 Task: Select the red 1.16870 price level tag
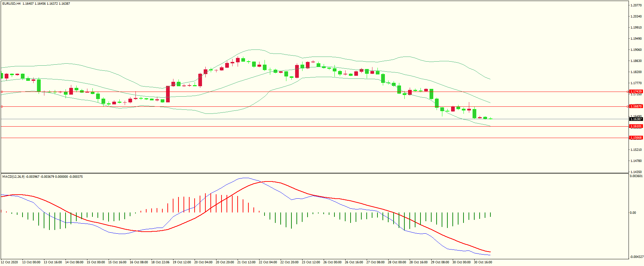(x=636, y=106)
